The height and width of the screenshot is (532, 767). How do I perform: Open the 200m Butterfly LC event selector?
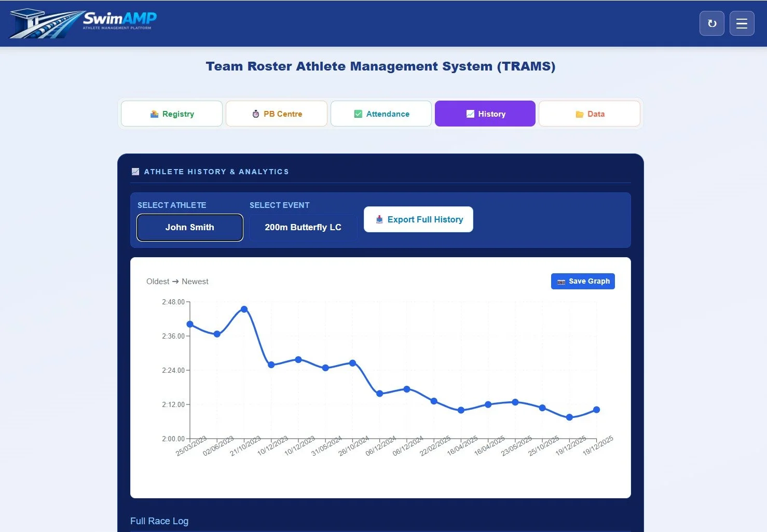coord(303,228)
